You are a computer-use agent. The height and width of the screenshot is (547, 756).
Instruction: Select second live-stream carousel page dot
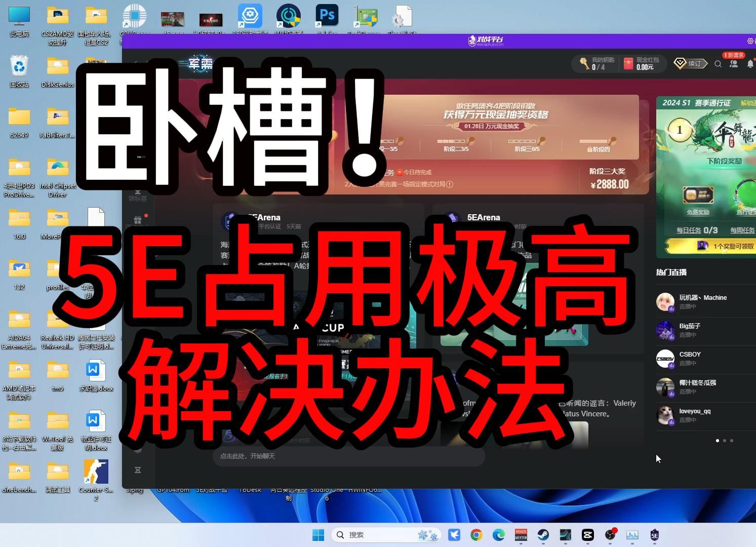pos(725,441)
